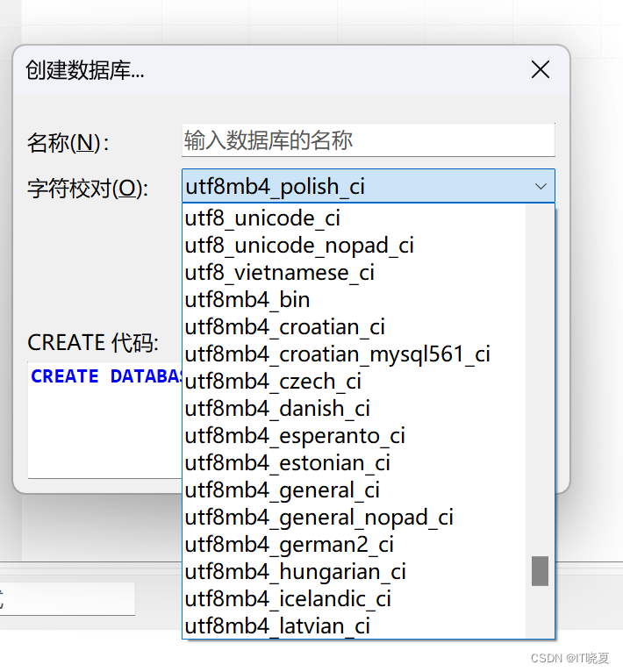Screen dimensions: 623x672
Task: Choose utf8mb4_hungarian_ci collation
Action: click(354, 572)
